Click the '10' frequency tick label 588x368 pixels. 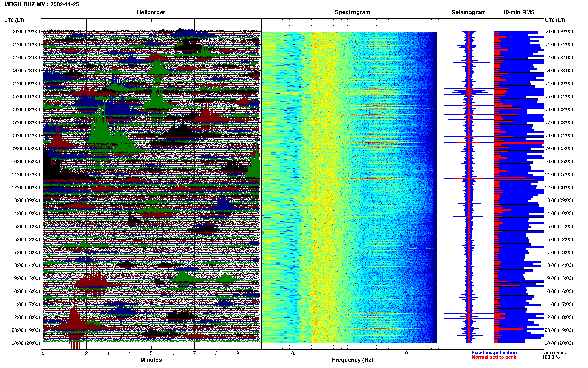point(405,353)
